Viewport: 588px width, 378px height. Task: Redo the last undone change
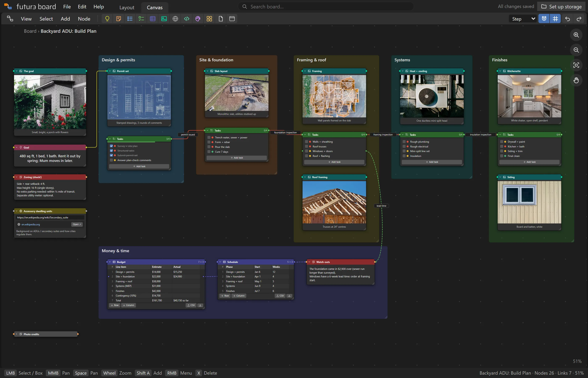[x=579, y=19]
